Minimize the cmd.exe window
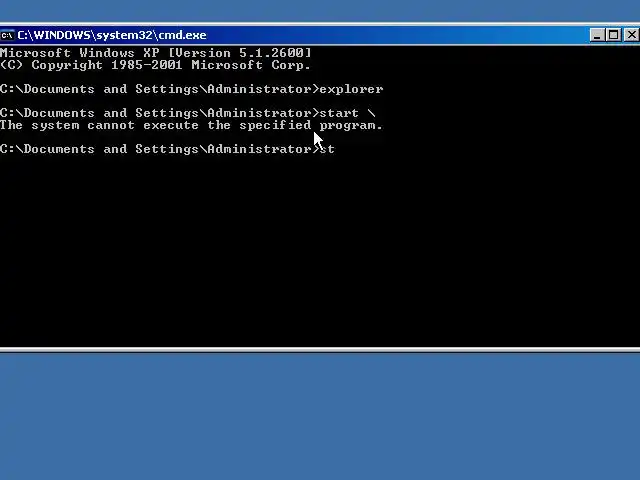Screen dimensions: 640x480 pyautogui.click(x=597, y=35)
